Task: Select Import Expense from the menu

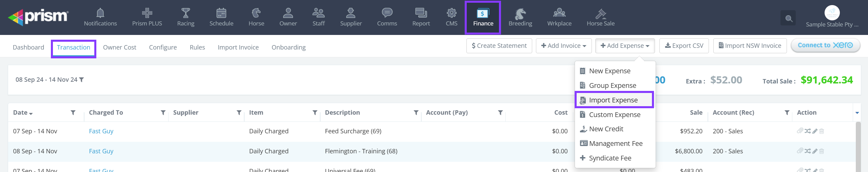Action: coord(613,100)
